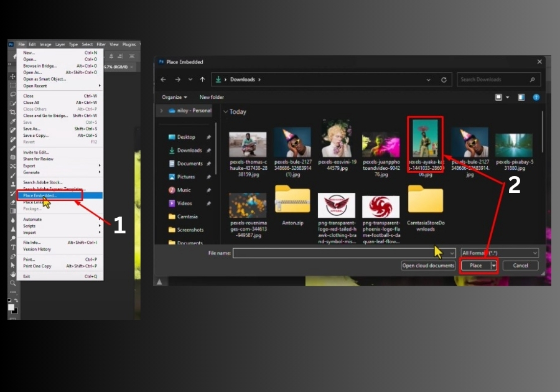Select the Eyedropper tool
Image resolution: width=560 pixels, height=392 pixels.
tap(13, 121)
